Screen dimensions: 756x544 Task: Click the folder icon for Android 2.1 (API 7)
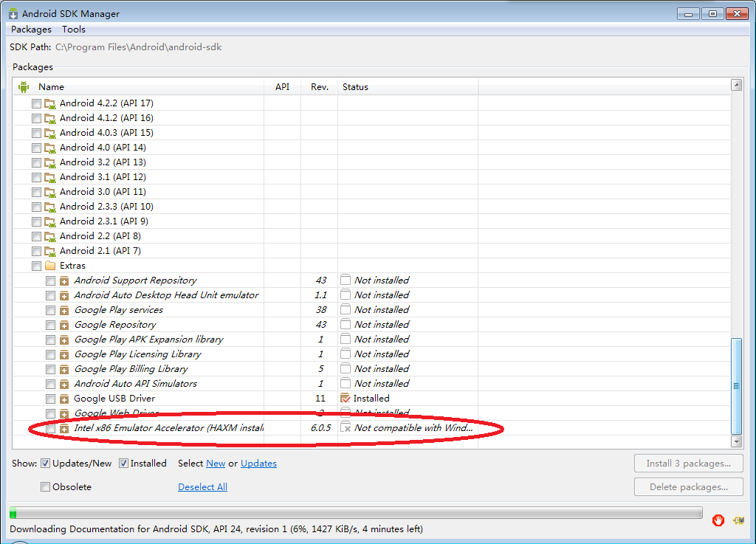50,252
